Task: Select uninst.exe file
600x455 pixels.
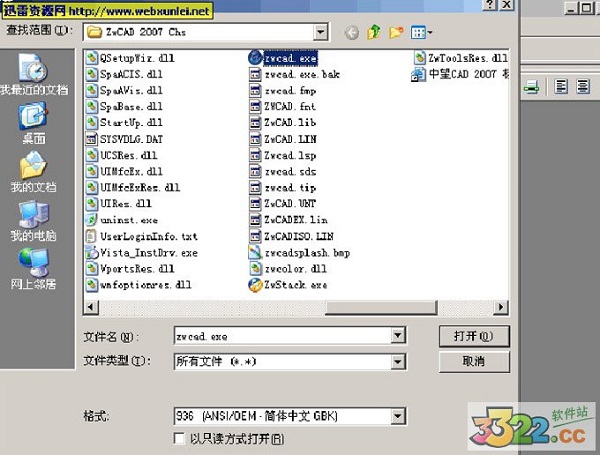Action: tap(122, 220)
